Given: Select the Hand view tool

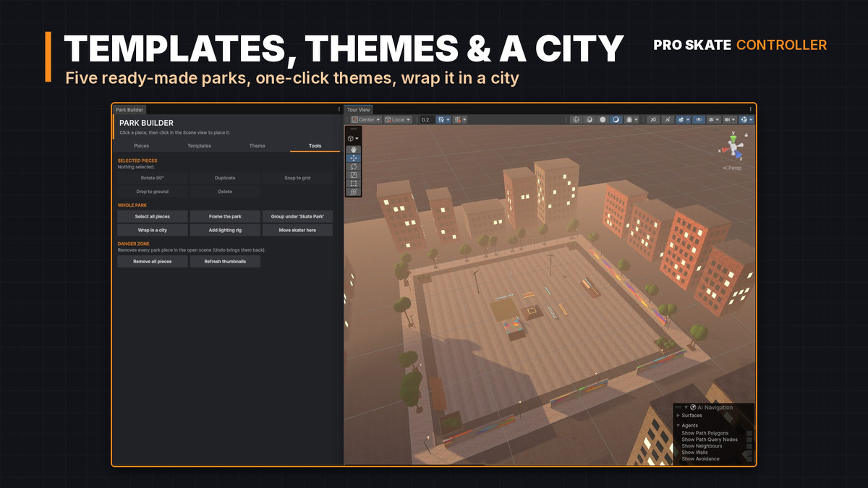Looking at the screenshot, I should pos(354,150).
